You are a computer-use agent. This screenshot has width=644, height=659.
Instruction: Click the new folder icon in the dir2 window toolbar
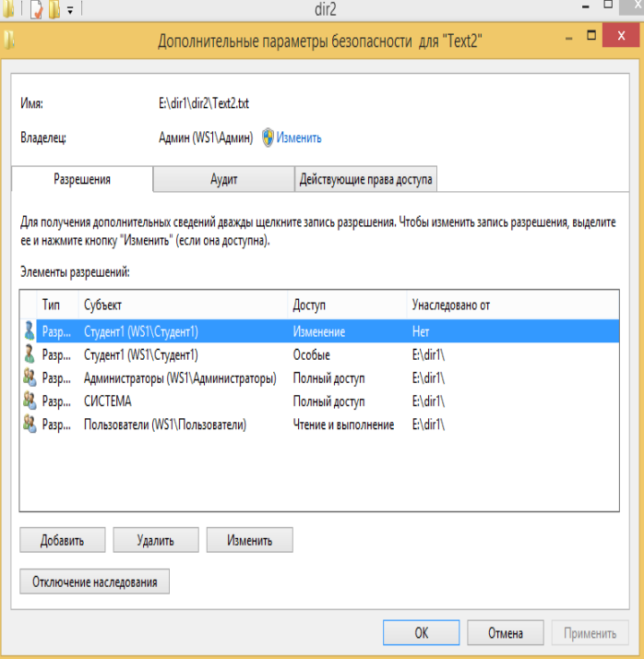pyautogui.click(x=54, y=9)
